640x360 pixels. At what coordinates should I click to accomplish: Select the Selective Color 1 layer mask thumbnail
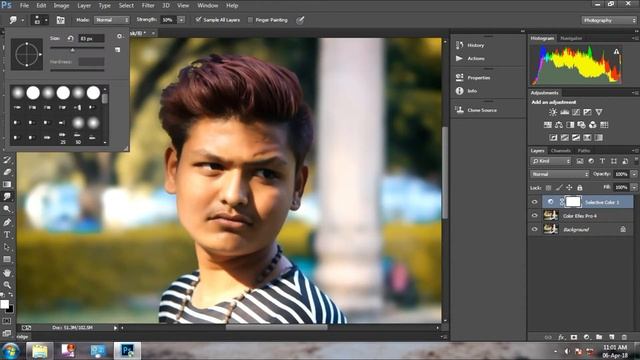[573, 202]
